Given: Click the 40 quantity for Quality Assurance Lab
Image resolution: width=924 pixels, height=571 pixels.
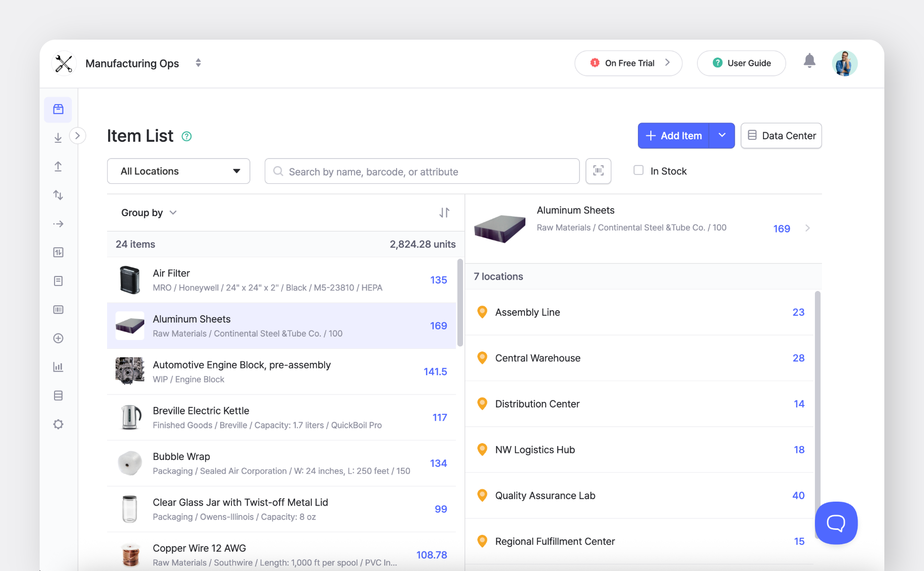Looking at the screenshot, I should (x=798, y=496).
